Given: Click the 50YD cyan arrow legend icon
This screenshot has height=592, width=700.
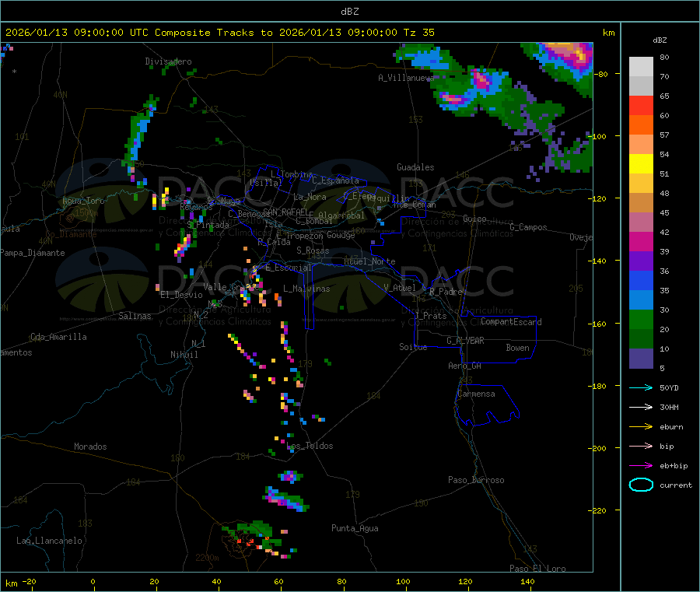Looking at the screenshot, I should click(x=641, y=387).
